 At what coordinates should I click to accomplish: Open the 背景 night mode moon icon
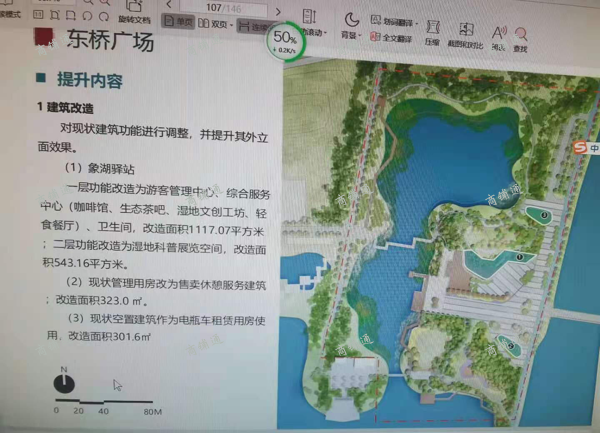(x=352, y=19)
